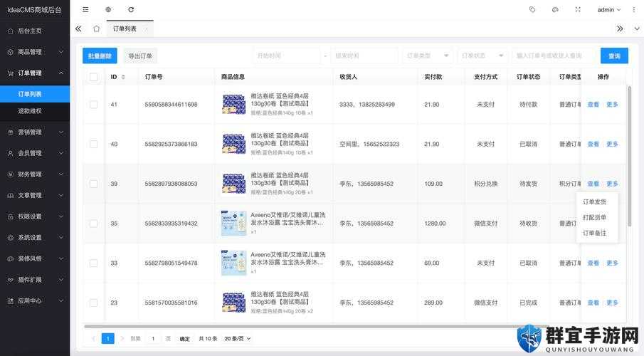The width and height of the screenshot is (644, 356).
Task: Click the end time input field
Action: click(365, 56)
